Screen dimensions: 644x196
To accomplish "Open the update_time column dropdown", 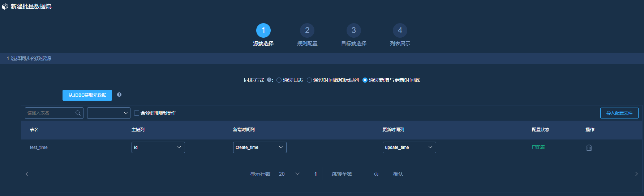I will click(x=409, y=147).
